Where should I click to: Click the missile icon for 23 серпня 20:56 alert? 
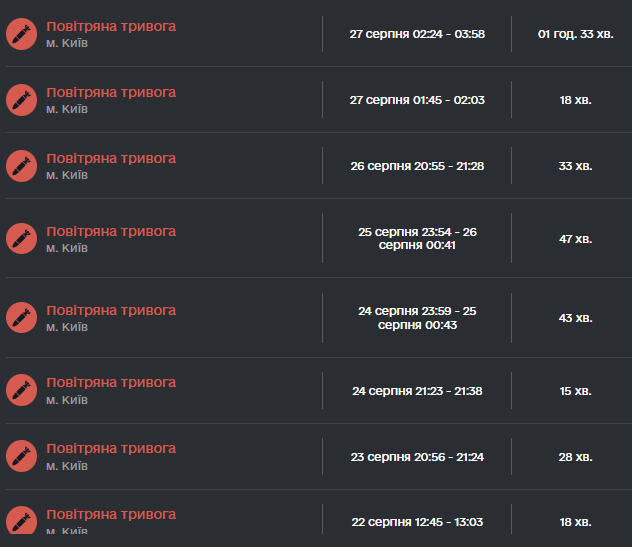(21, 456)
